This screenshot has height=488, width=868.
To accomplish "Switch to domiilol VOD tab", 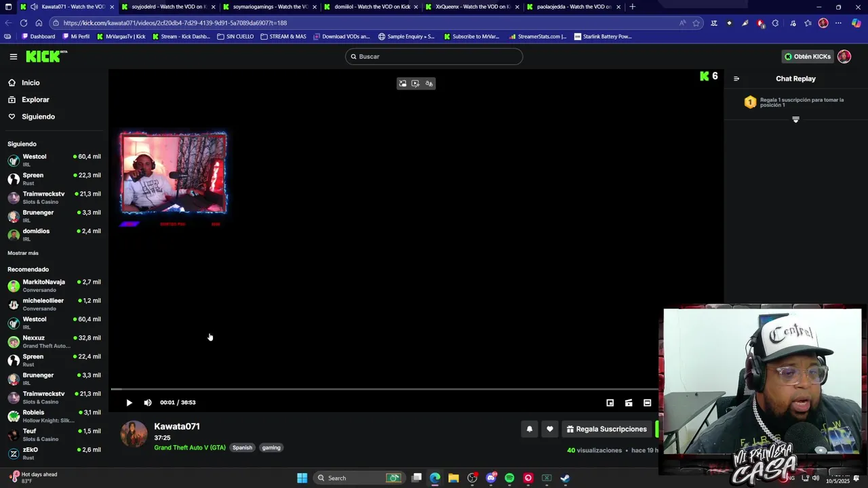I will pyautogui.click(x=371, y=7).
